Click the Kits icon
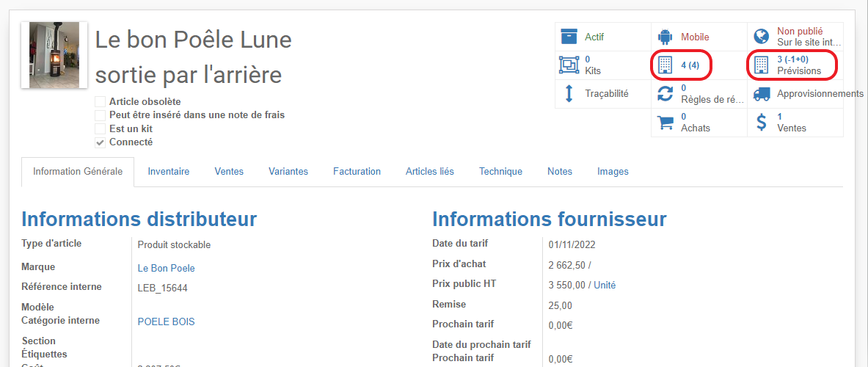868x367 pixels. [x=569, y=65]
